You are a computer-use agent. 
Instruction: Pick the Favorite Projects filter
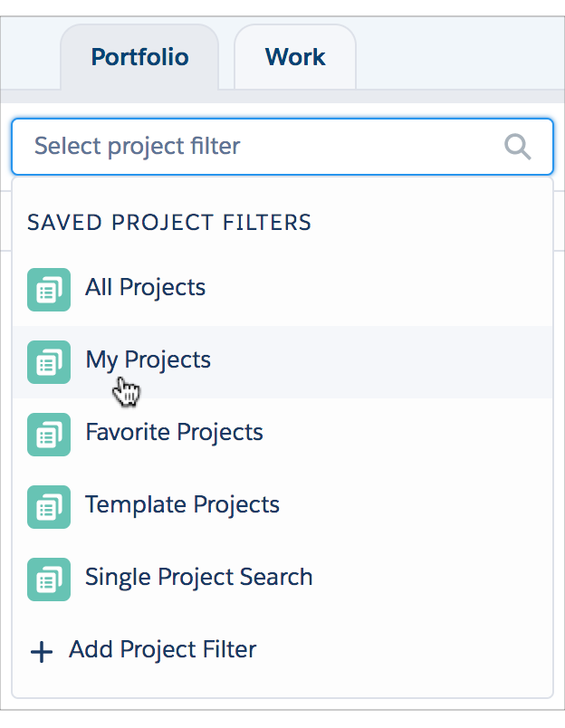282,435
